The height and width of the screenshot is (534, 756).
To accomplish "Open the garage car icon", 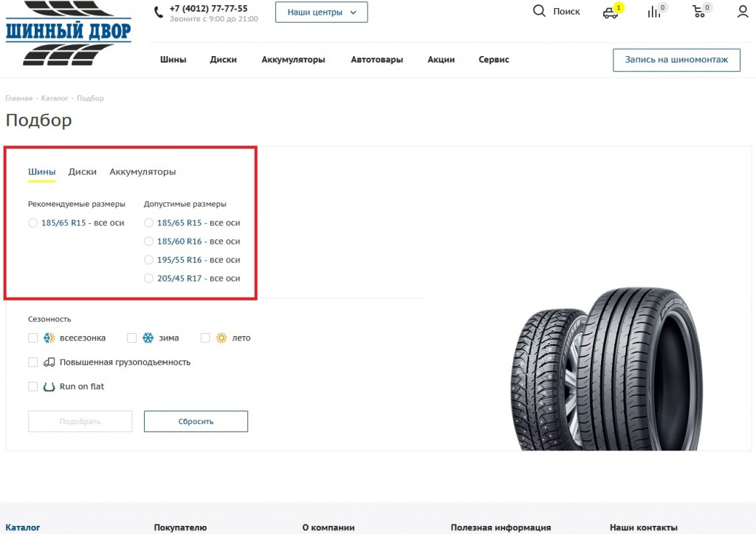I will (610, 13).
